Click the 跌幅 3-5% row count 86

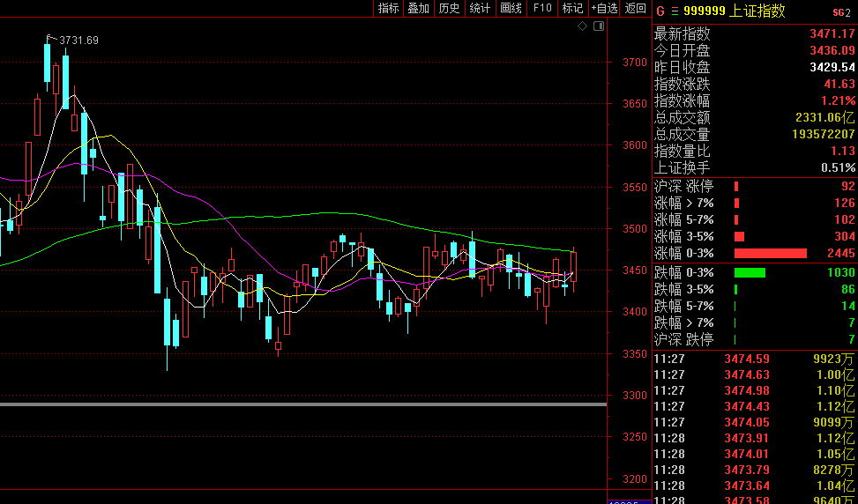(848, 290)
